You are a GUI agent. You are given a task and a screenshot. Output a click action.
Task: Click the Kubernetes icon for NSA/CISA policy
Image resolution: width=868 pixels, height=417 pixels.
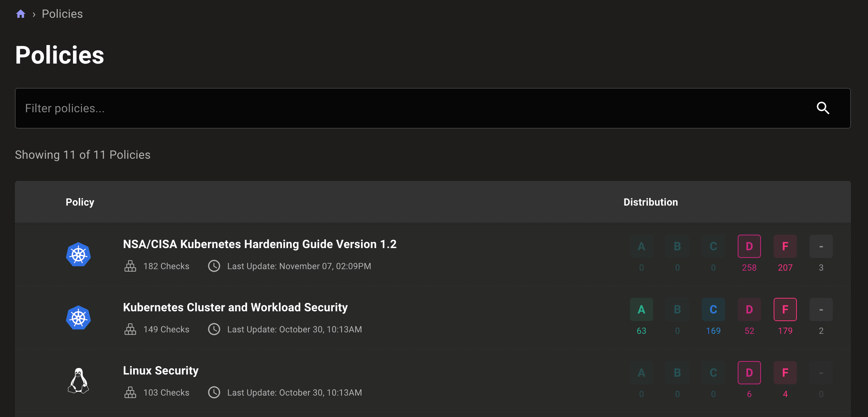click(x=78, y=255)
